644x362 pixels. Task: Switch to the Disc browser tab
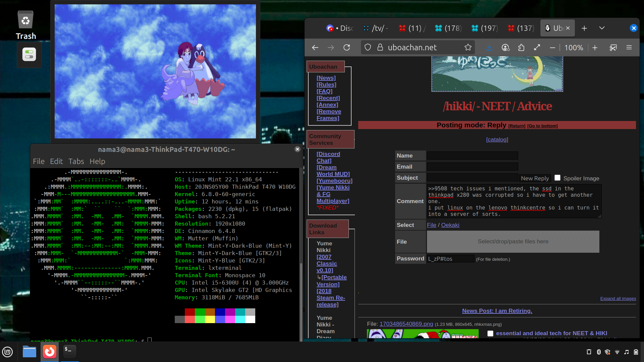pyautogui.click(x=340, y=28)
